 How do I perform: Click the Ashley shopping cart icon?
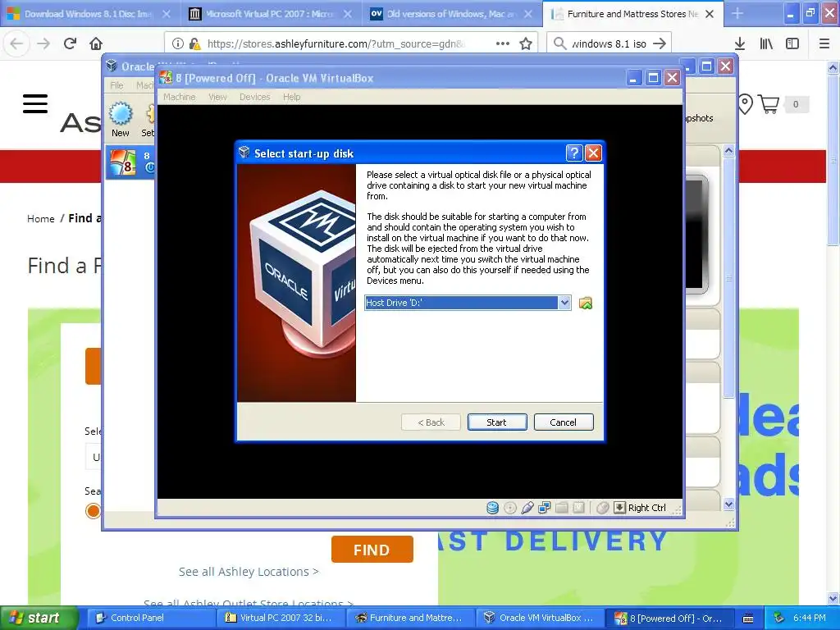tap(769, 104)
